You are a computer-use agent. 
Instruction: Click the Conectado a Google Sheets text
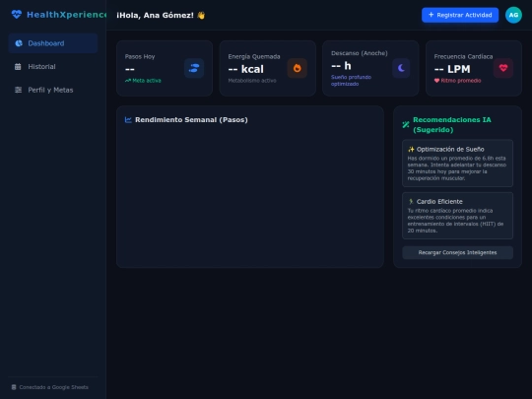coord(53,387)
